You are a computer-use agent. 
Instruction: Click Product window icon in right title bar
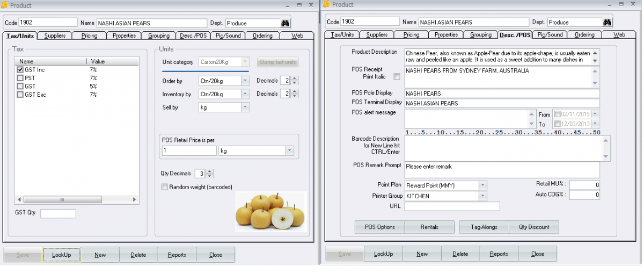[326, 4]
